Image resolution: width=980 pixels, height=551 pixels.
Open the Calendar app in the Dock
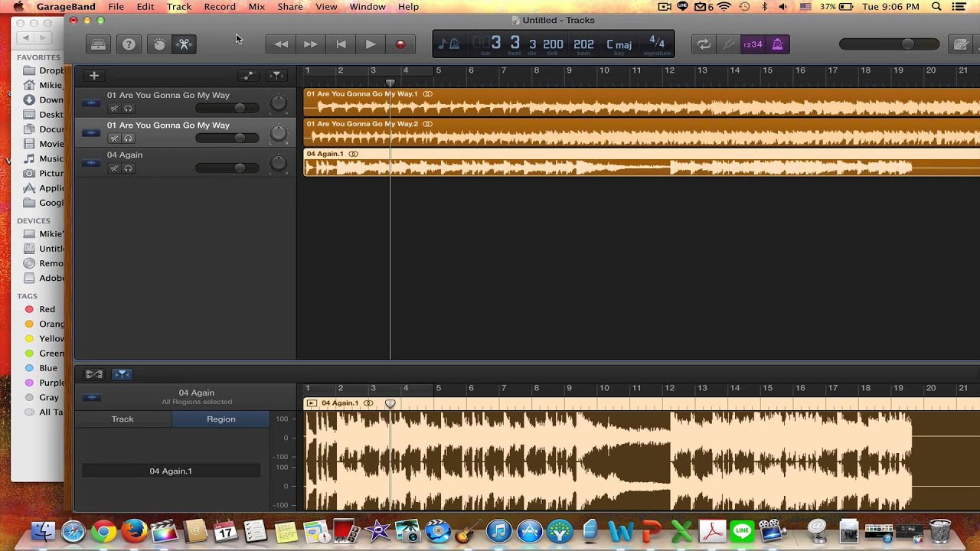(x=225, y=530)
